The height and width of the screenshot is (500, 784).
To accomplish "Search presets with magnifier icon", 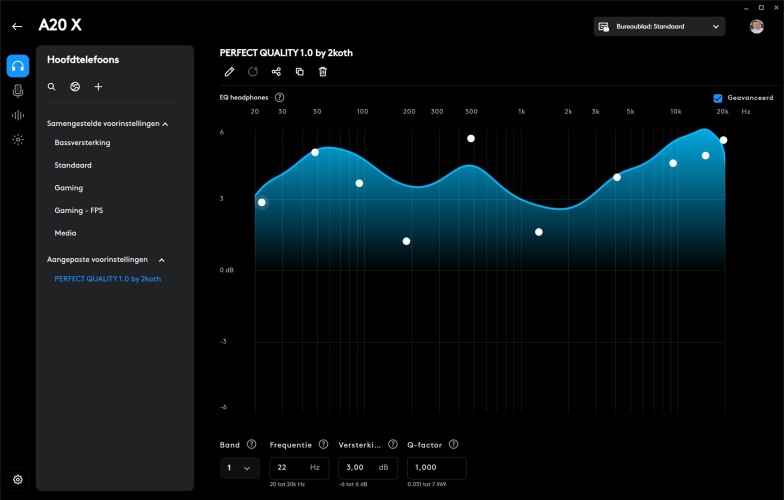I will (x=52, y=87).
